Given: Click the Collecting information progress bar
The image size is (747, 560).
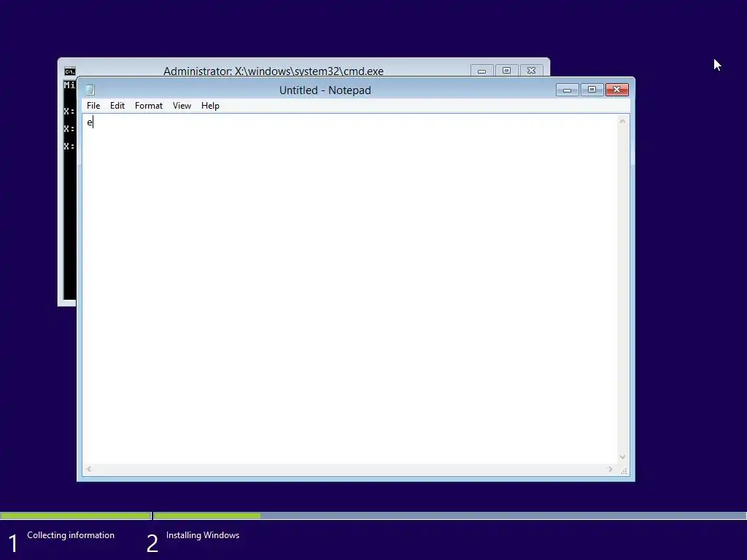Looking at the screenshot, I should [75, 516].
